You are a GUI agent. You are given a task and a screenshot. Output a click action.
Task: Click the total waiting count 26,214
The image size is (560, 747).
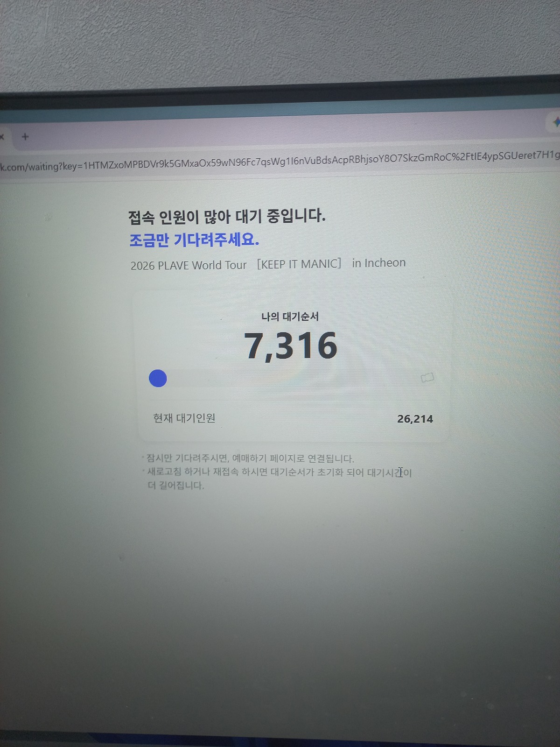pos(415,419)
